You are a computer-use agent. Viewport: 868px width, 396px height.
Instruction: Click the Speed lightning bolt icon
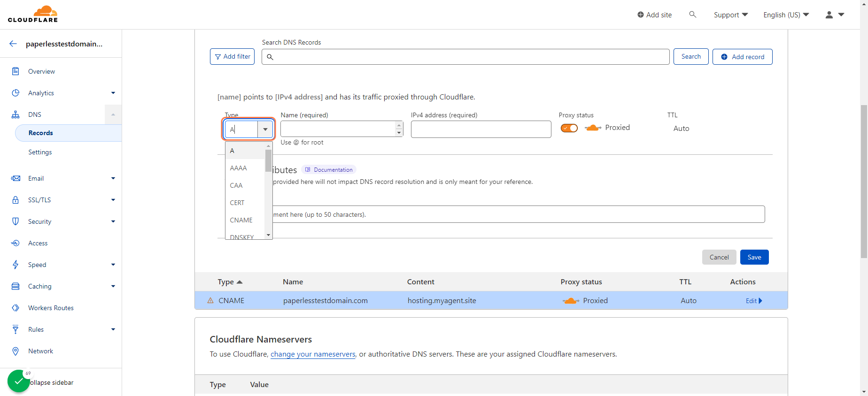[x=15, y=265]
